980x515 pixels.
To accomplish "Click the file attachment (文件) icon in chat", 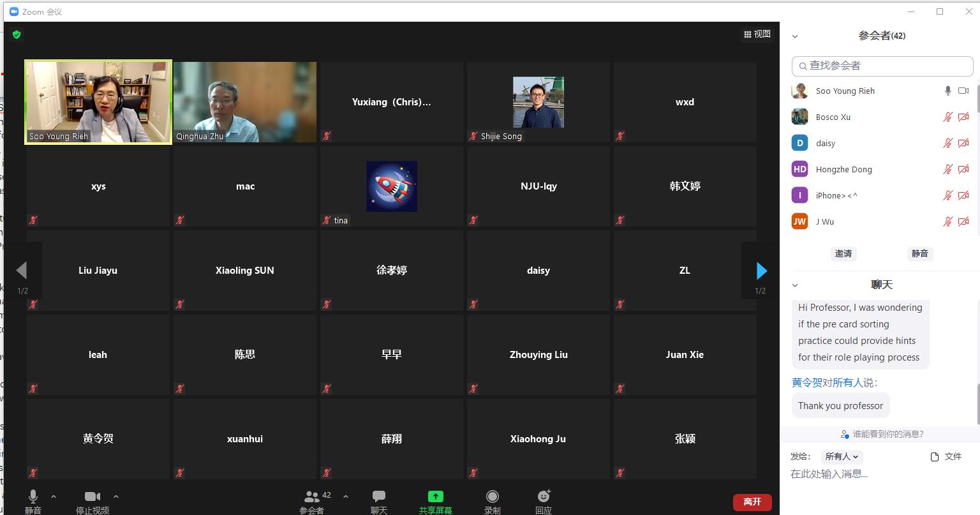I will [x=935, y=457].
